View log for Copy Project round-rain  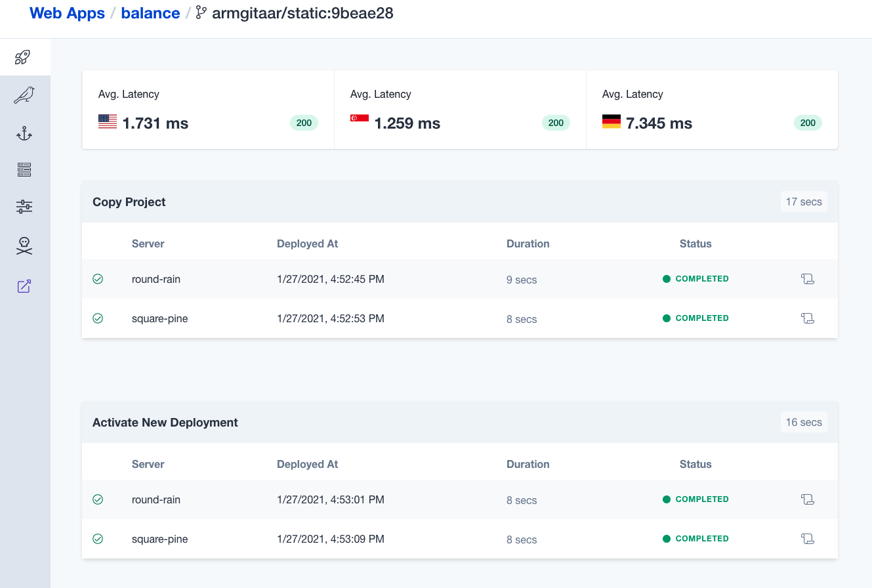(808, 279)
